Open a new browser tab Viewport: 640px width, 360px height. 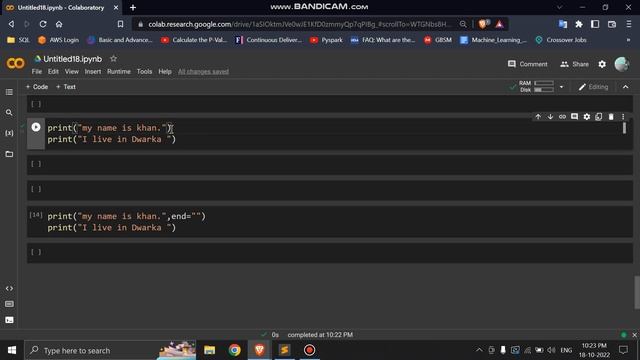133,7
